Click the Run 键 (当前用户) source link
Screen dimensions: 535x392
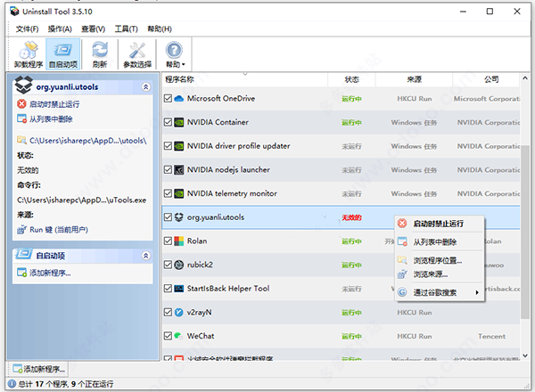[x=59, y=230]
